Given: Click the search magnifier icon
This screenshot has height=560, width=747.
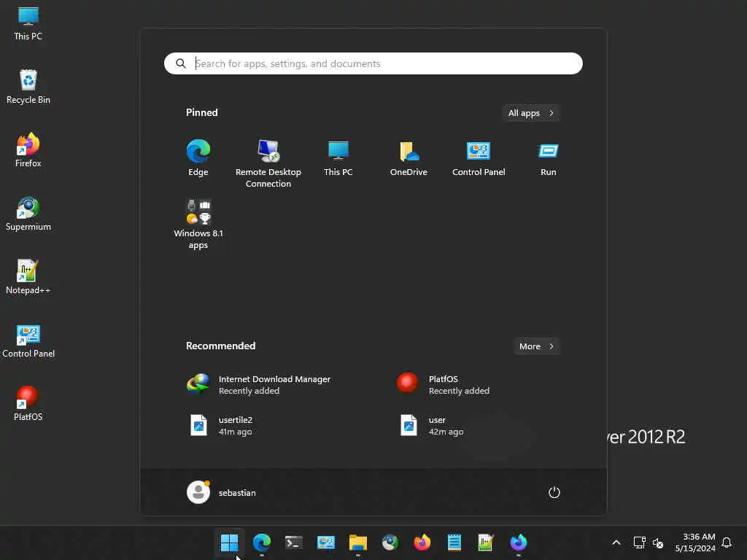Looking at the screenshot, I should click(x=181, y=63).
